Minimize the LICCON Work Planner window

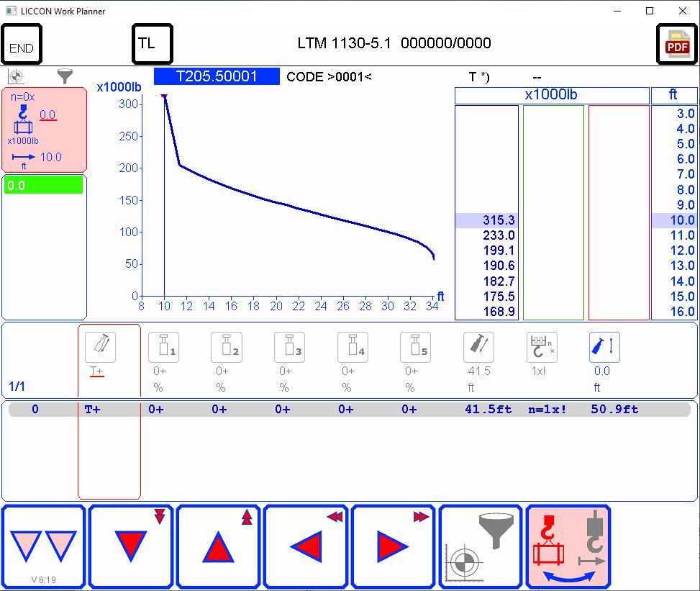click(x=617, y=11)
